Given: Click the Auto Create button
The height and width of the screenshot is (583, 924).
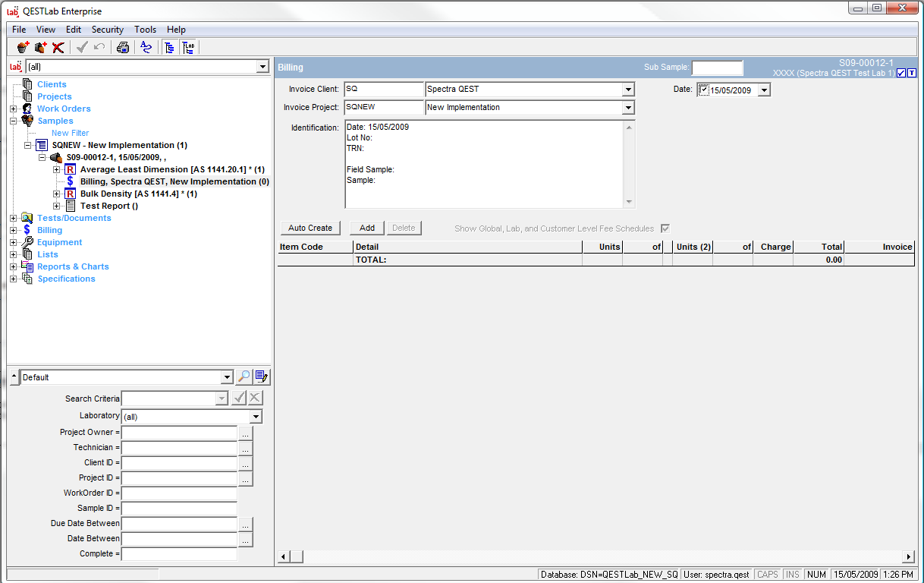Looking at the screenshot, I should click(310, 228).
